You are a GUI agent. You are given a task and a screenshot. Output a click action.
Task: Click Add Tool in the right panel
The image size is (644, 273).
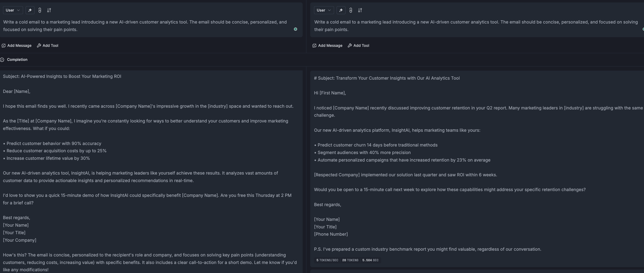point(361,46)
